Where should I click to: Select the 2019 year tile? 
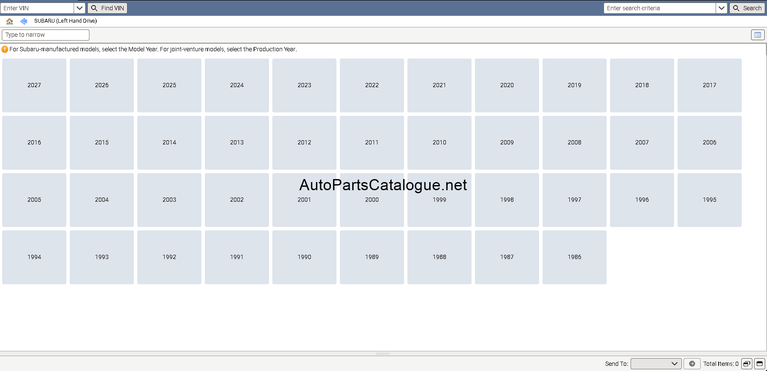(x=574, y=85)
